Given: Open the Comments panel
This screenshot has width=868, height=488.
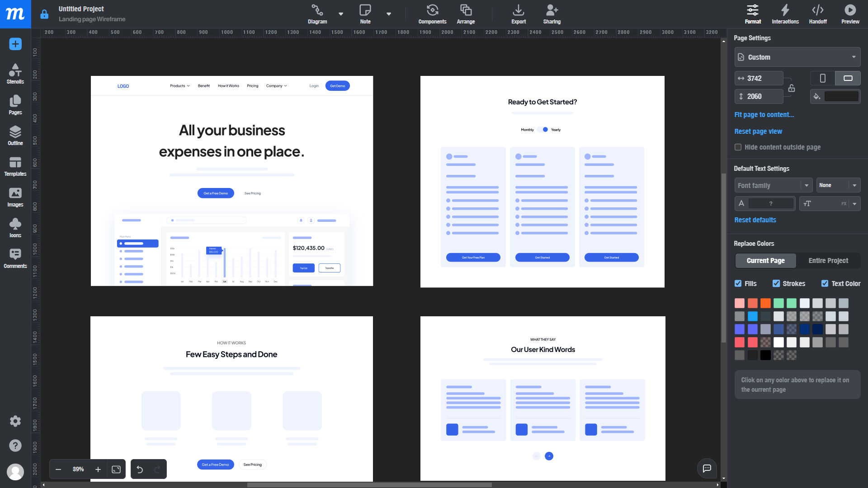Looking at the screenshot, I should [x=15, y=258].
